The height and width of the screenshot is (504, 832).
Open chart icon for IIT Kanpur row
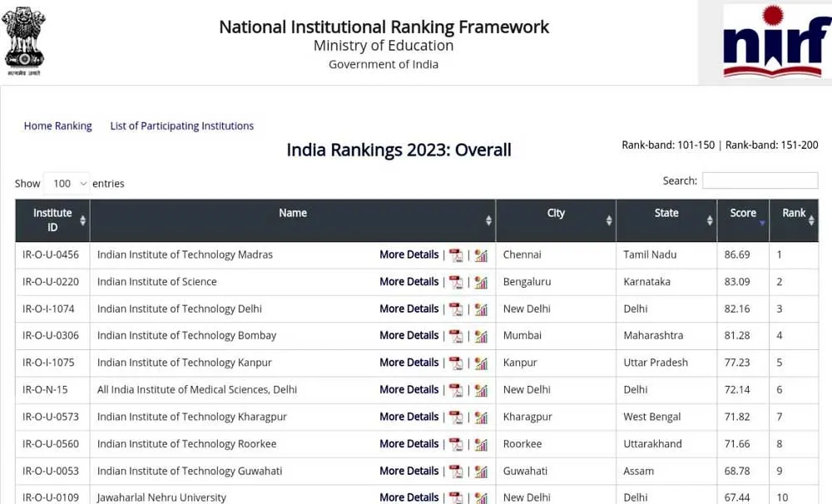(x=481, y=363)
